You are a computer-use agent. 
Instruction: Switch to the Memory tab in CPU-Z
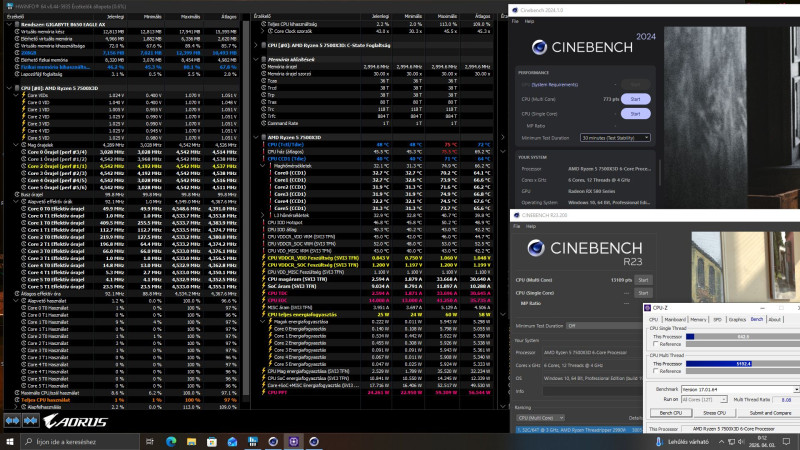click(x=698, y=319)
